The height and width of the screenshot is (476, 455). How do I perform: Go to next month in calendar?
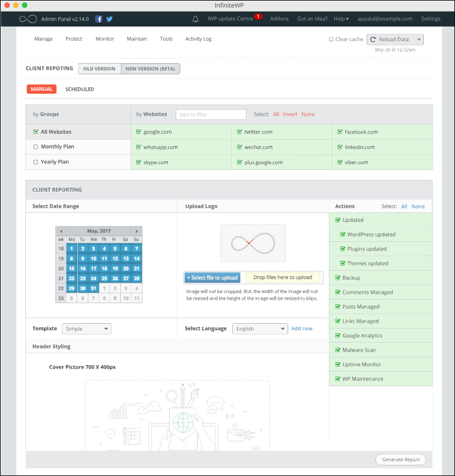pos(137,231)
